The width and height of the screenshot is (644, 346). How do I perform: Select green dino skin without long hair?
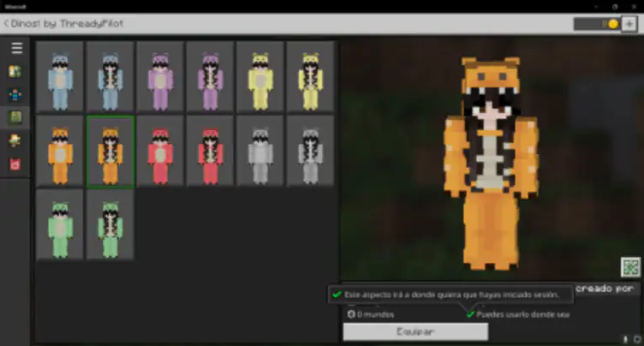pos(60,225)
